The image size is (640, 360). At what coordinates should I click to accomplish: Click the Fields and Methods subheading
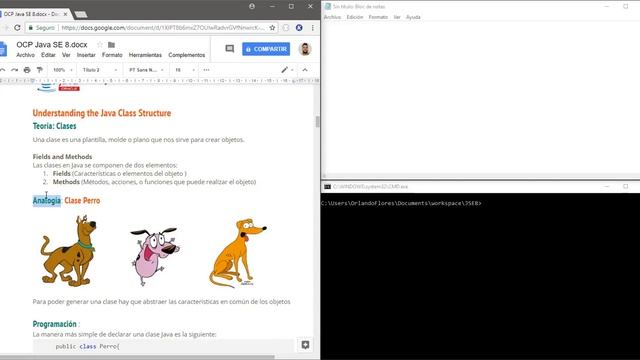tap(62, 156)
